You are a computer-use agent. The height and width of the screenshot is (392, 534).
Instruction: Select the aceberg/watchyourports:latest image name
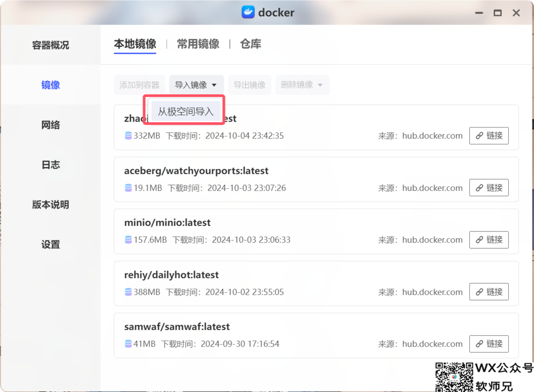point(196,171)
